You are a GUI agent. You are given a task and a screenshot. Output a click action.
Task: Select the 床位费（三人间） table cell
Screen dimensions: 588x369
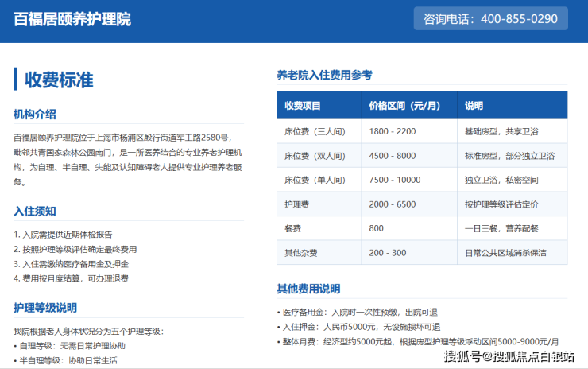319,131
